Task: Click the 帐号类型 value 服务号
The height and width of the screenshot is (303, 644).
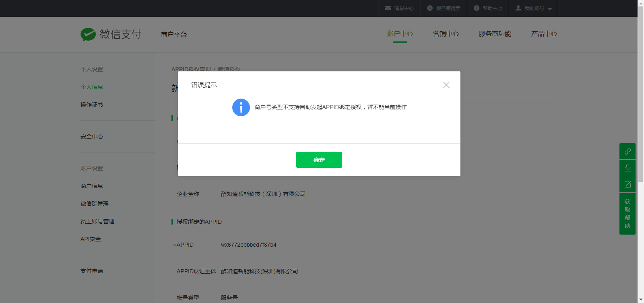Action: pyautogui.click(x=229, y=298)
